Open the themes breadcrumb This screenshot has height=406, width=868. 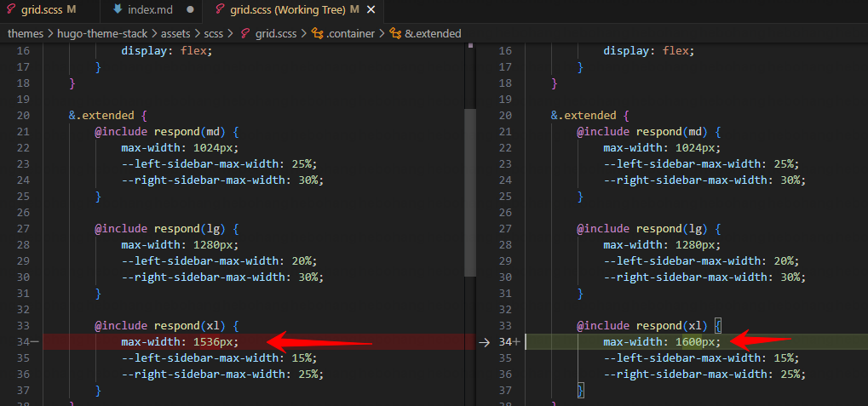click(26, 34)
